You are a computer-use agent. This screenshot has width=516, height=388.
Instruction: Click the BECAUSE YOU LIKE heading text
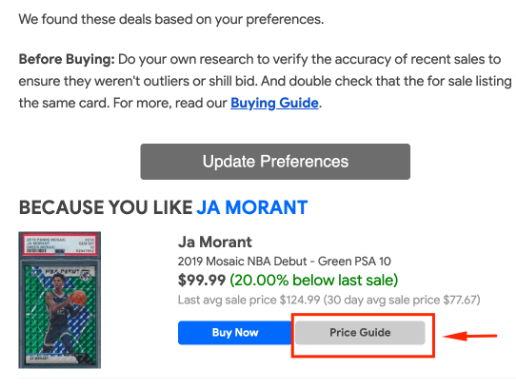[106, 207]
